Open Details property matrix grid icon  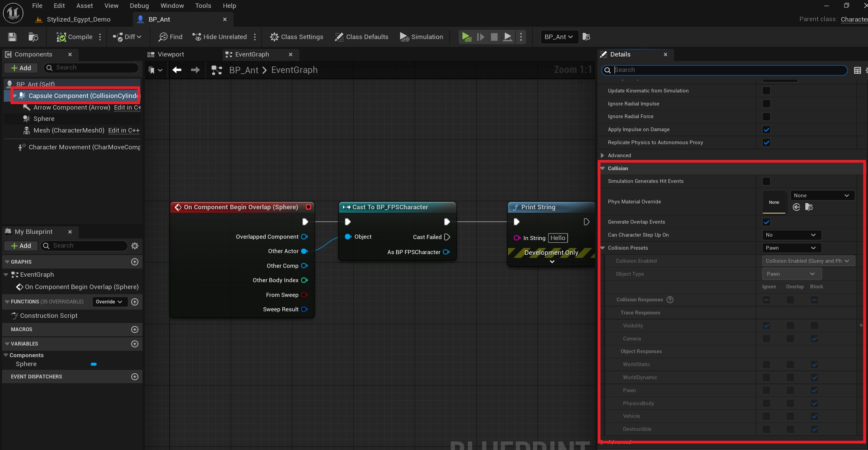pos(857,70)
